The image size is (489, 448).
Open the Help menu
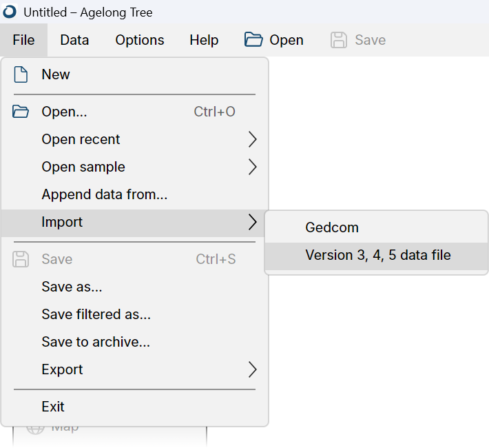[204, 40]
